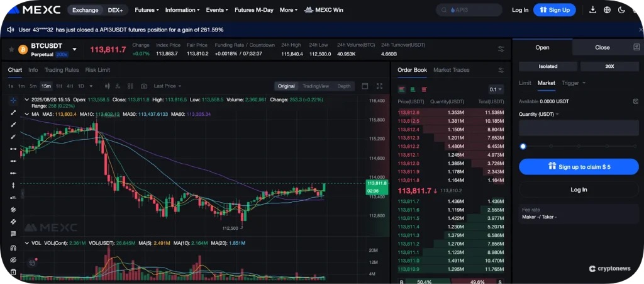The width and height of the screenshot is (644, 284).
Task: Select the Isolated margin mode
Action: 548,66
